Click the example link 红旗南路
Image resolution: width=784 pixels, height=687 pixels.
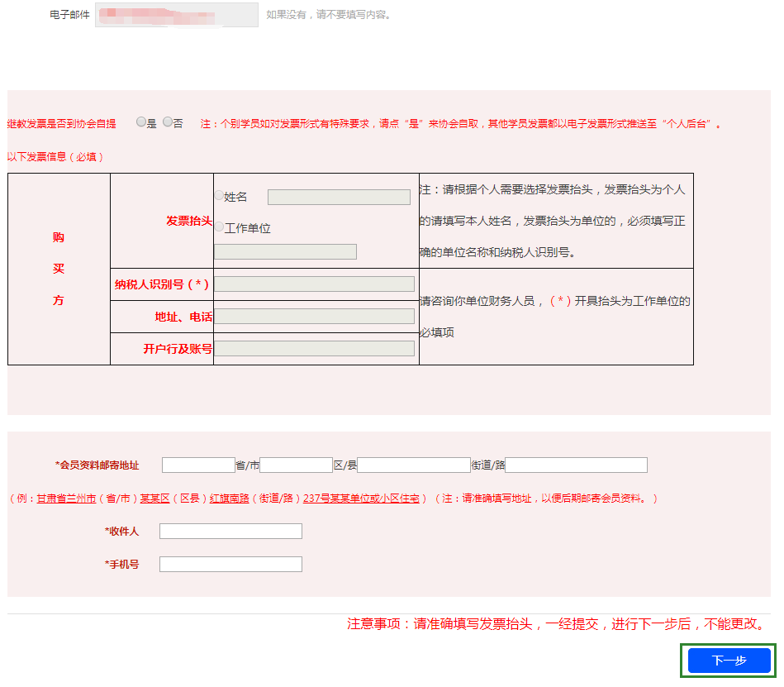[x=230, y=499]
